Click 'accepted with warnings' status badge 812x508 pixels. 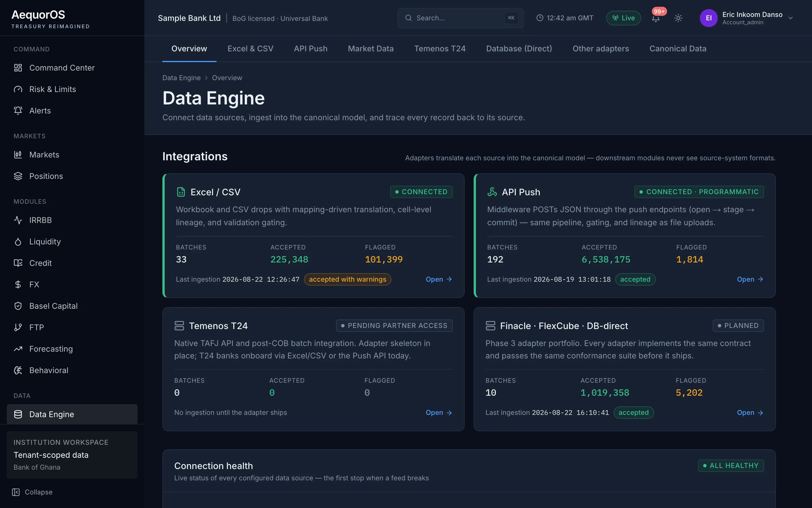click(x=347, y=279)
